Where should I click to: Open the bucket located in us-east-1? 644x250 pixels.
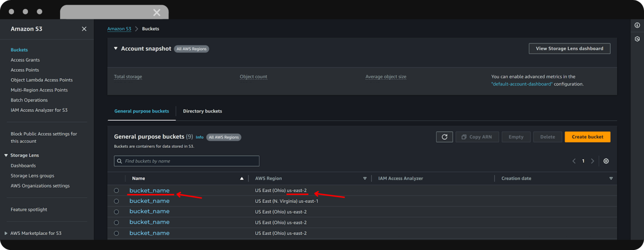[x=149, y=201]
